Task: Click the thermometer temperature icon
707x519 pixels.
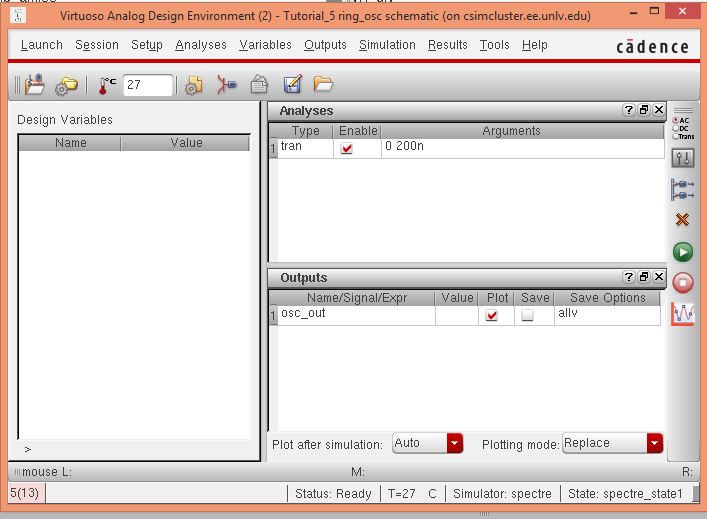Action: pyautogui.click(x=107, y=85)
